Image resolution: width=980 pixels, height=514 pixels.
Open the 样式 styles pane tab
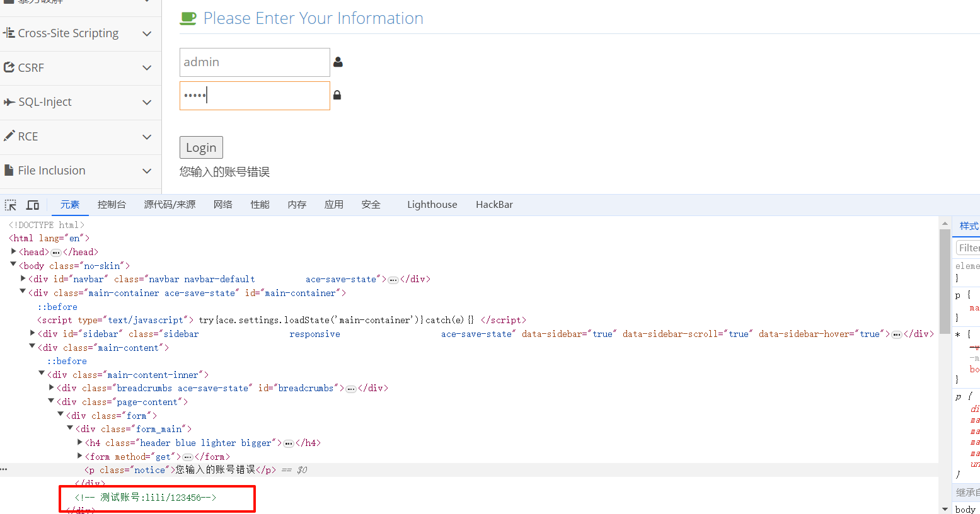click(x=969, y=226)
